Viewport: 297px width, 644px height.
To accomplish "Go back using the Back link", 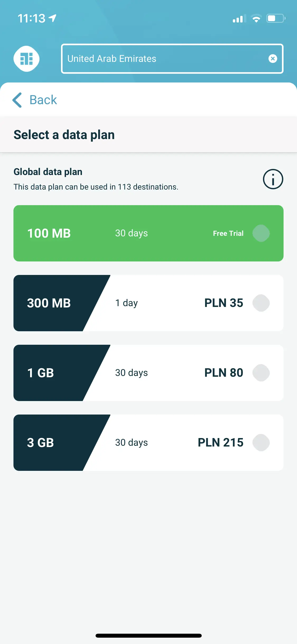I will 43,100.
